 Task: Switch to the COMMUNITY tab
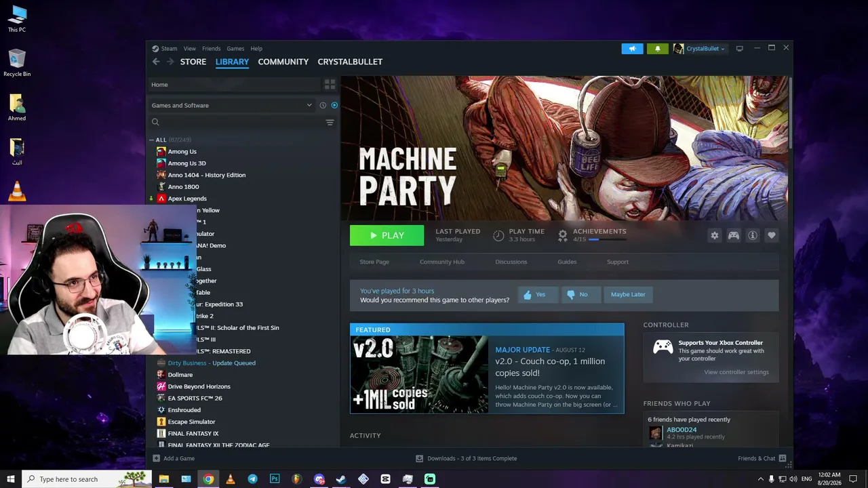(283, 62)
